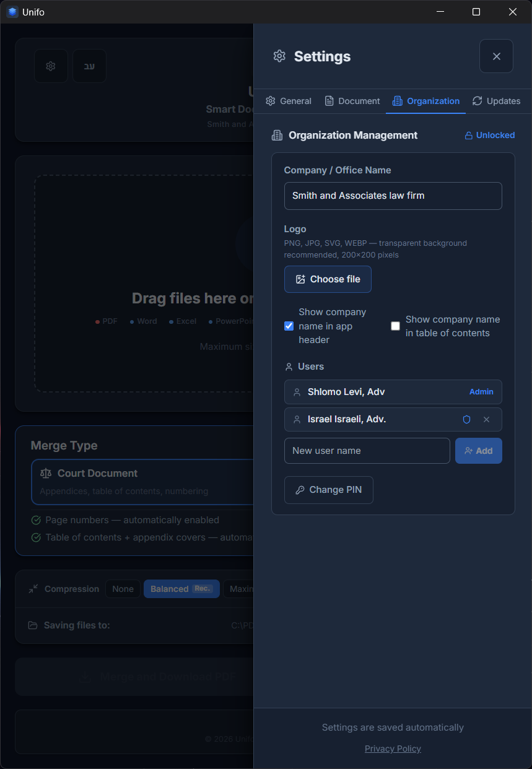Remove user Israel Israeli with the X icon
Screen dimensions: 532x769
coord(486,420)
